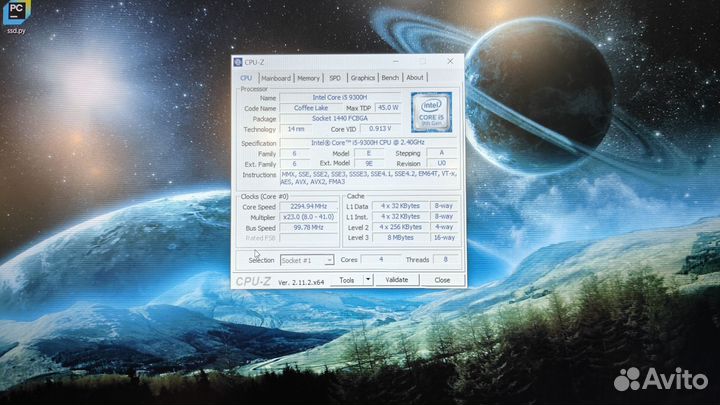This screenshot has height=405, width=720.
Task: Expand the Tools dropdown arrow
Action: (368, 280)
